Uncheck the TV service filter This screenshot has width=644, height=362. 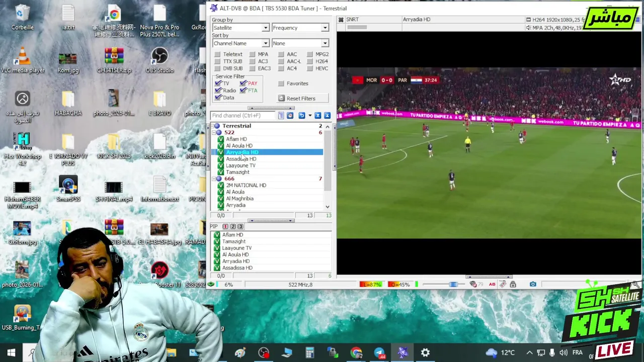click(218, 83)
